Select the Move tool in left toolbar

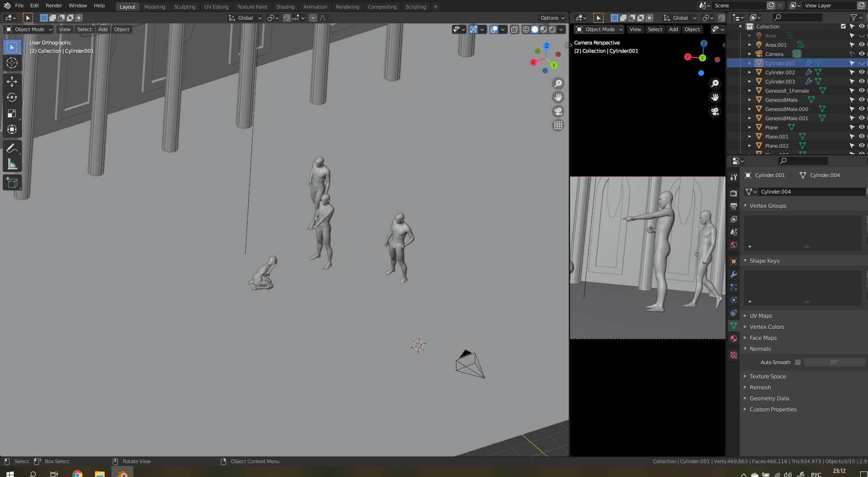click(x=12, y=82)
